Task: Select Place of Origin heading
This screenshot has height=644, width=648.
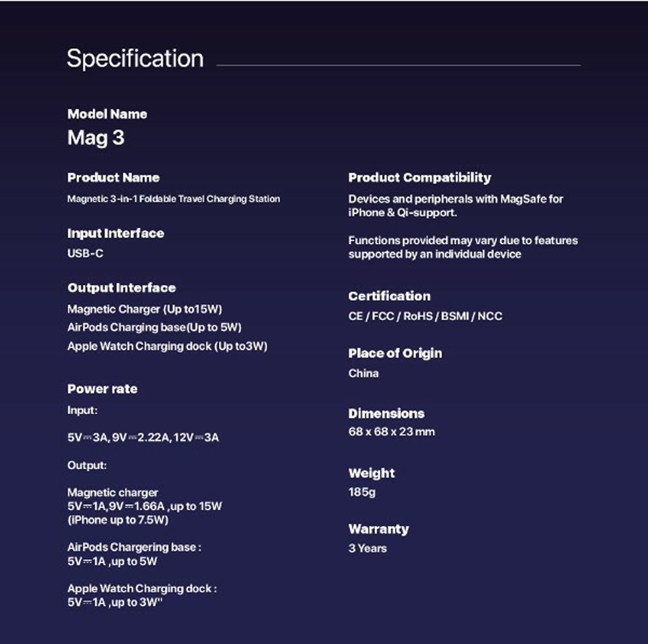Action: coord(395,353)
